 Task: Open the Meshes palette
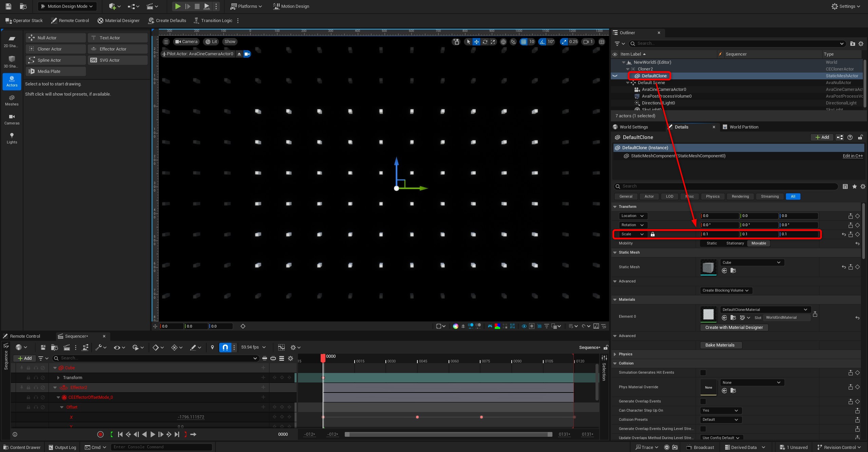(x=12, y=100)
